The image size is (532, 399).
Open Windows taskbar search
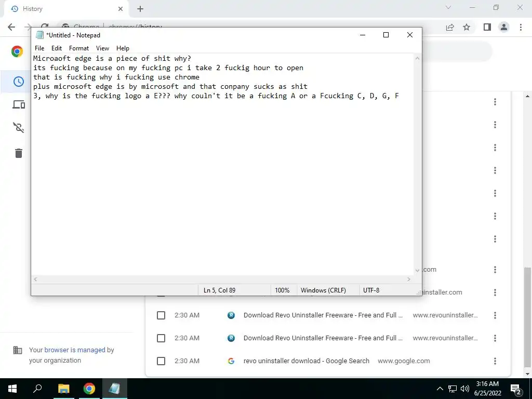click(x=37, y=389)
